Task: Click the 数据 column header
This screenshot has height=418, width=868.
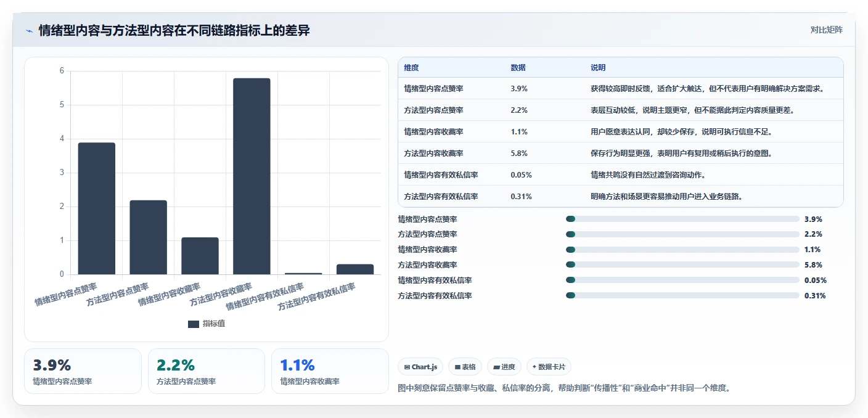Action: pyautogui.click(x=518, y=68)
